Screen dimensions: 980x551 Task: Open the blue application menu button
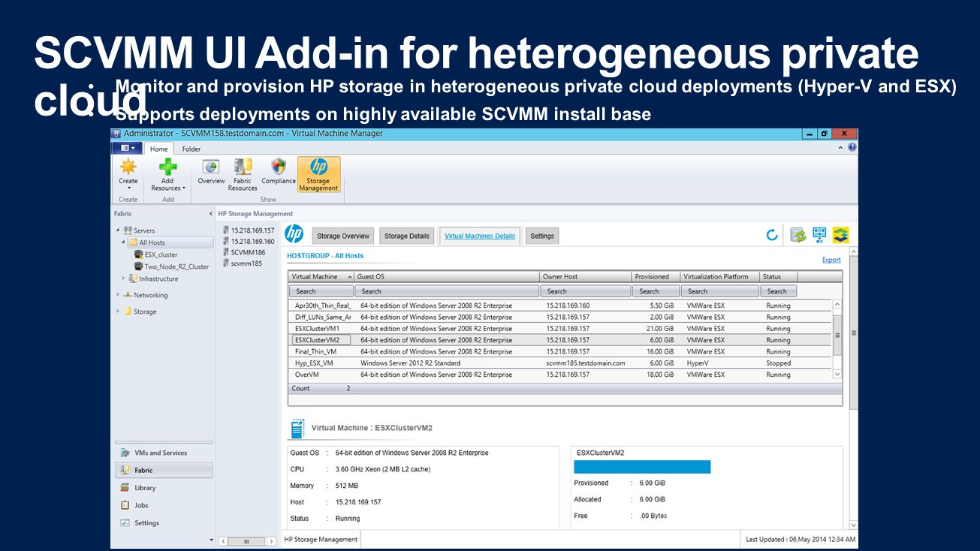(x=127, y=149)
